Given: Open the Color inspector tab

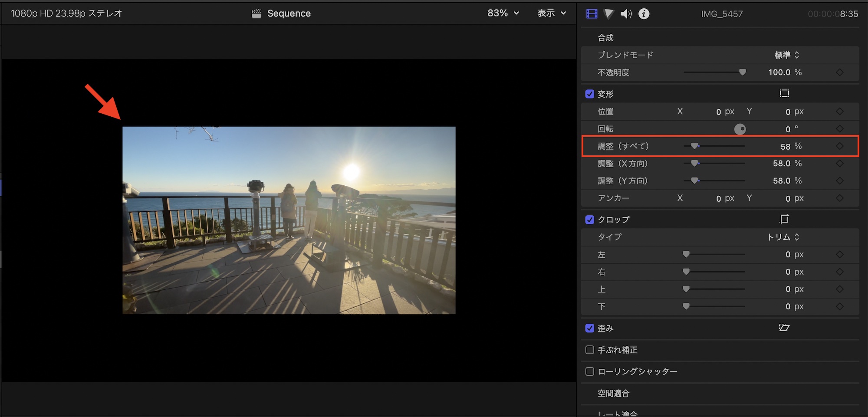Looking at the screenshot, I should pyautogui.click(x=609, y=14).
